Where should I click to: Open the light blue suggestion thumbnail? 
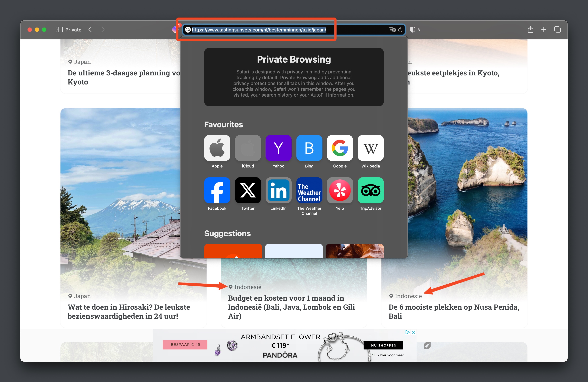pos(294,251)
